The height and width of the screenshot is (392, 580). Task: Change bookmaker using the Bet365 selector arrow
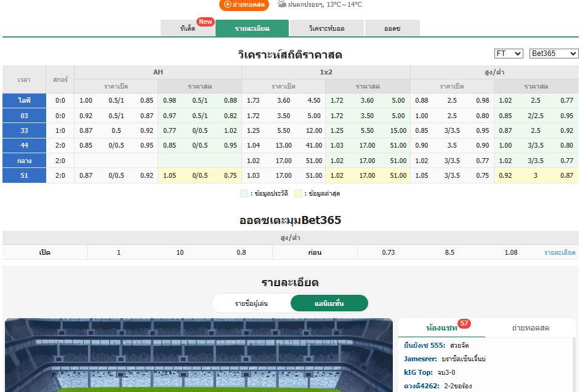574,54
